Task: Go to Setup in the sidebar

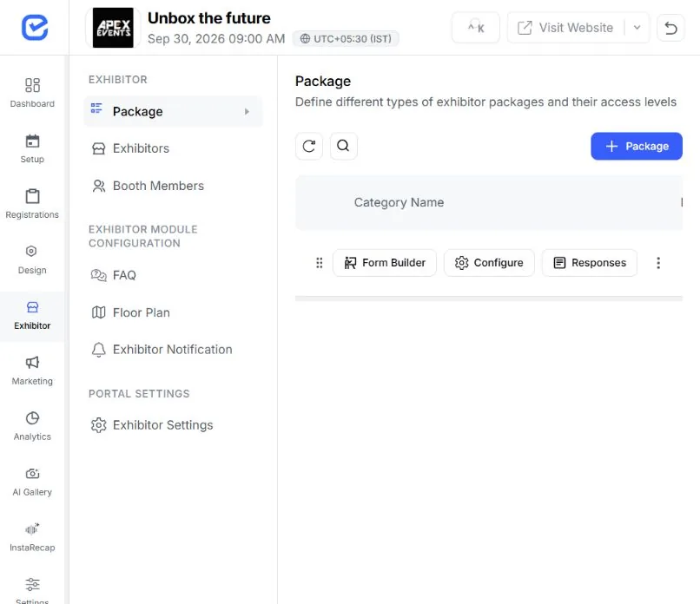Action: pos(32,148)
